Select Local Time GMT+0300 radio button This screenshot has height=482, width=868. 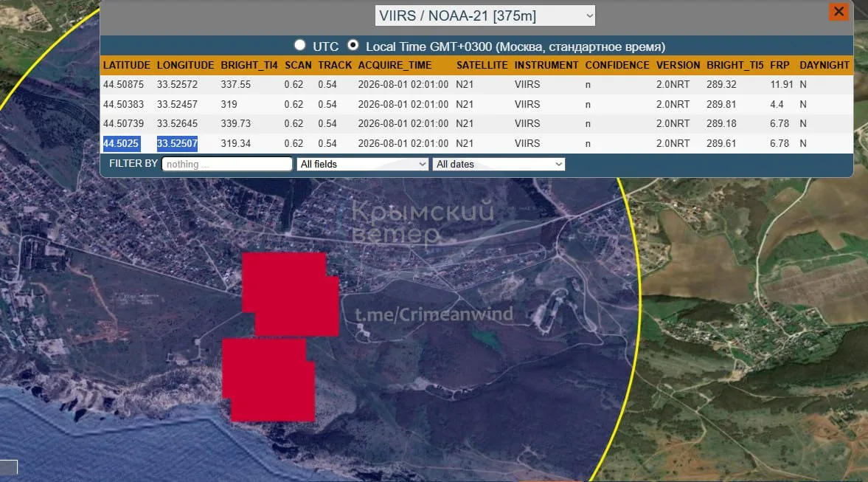click(x=353, y=46)
